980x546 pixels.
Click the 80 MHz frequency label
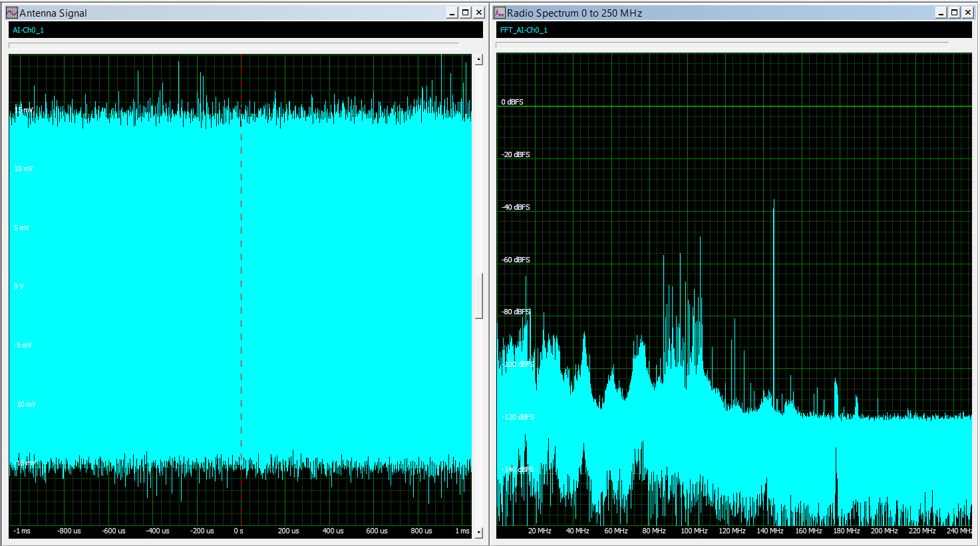654,531
